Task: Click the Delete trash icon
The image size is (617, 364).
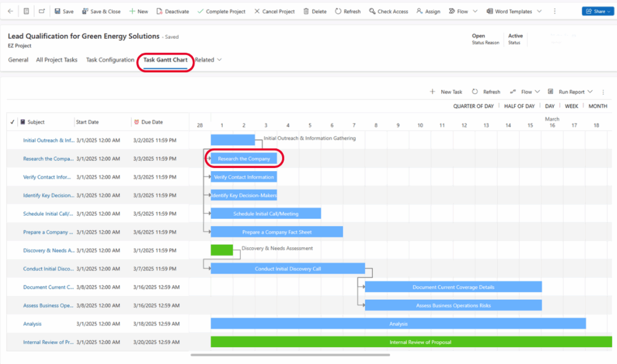Action: click(x=306, y=11)
